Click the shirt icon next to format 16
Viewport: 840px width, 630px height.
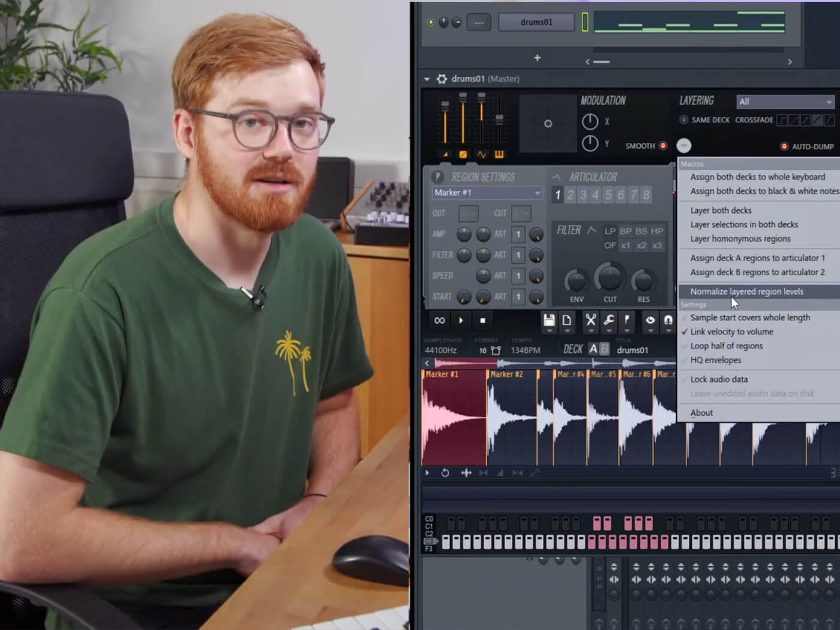[x=496, y=350]
